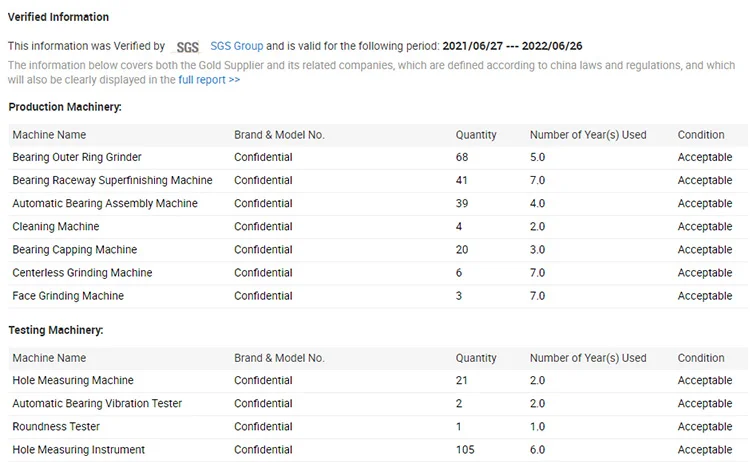750x462 pixels.
Task: Click the Hole Measuring Instrument entry
Action: pos(78,450)
